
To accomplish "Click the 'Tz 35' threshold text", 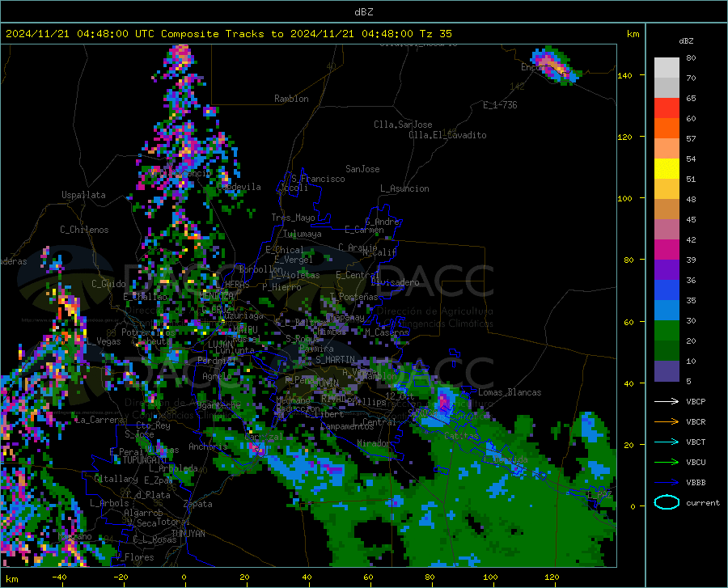I will [x=435, y=34].
